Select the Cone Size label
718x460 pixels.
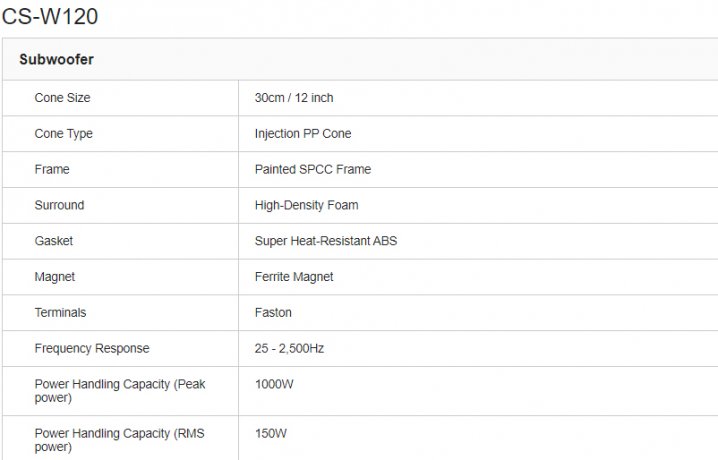pos(62,98)
